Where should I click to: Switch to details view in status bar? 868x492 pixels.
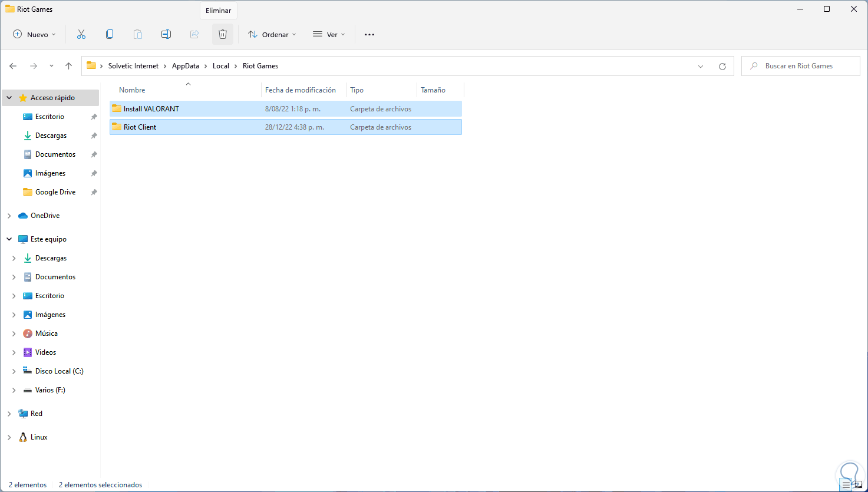pyautogui.click(x=846, y=485)
